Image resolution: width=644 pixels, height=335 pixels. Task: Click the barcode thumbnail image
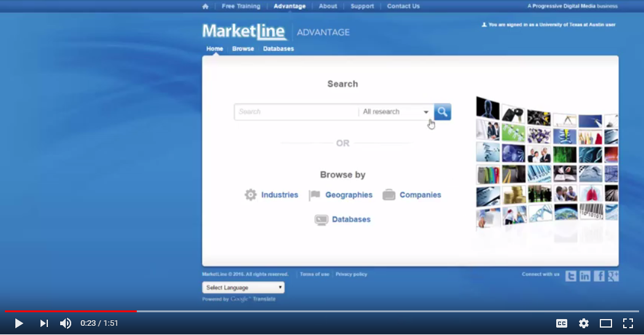(x=591, y=211)
